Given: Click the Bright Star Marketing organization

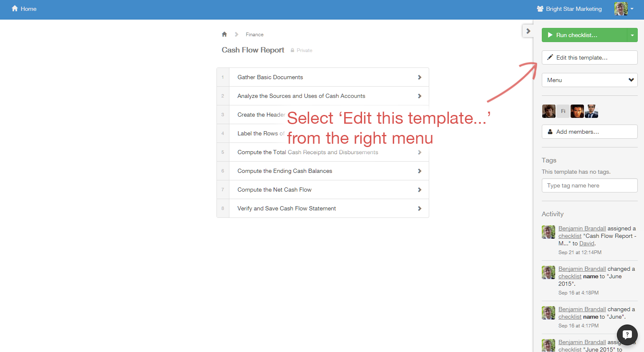Looking at the screenshot, I should click(569, 9).
